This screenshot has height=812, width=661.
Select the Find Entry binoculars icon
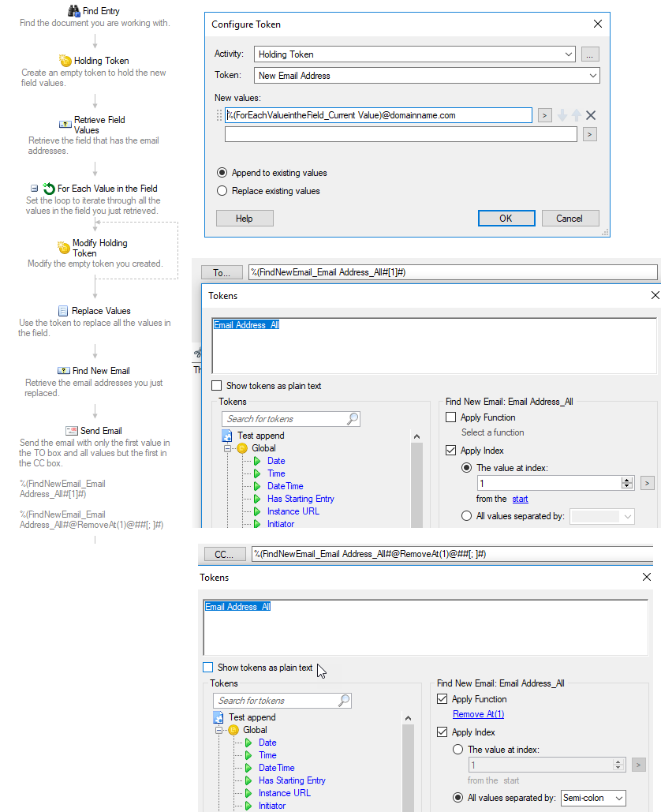click(x=74, y=10)
